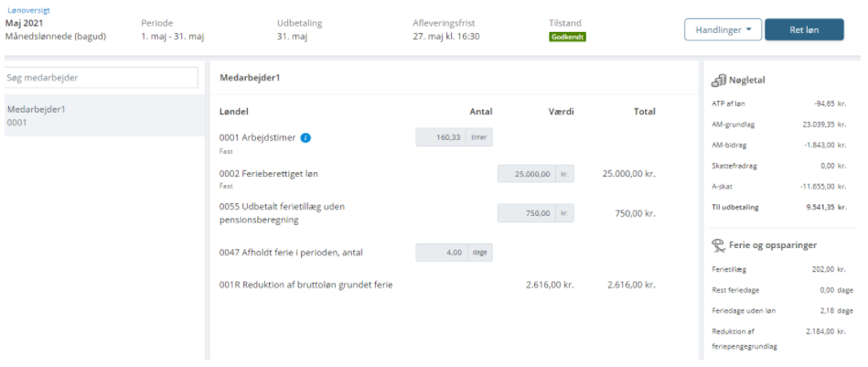Click the Arbejdstimer hours input field
868x367 pixels.
pos(441,138)
